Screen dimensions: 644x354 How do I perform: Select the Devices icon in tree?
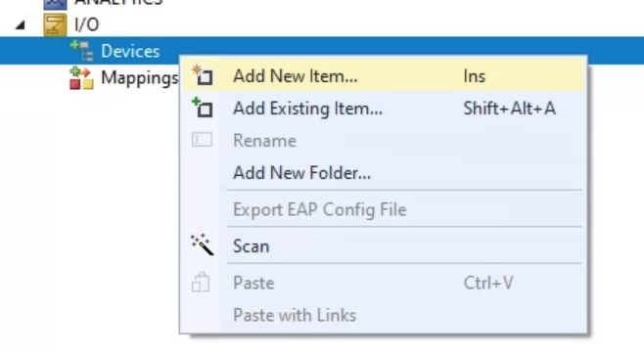(81, 51)
